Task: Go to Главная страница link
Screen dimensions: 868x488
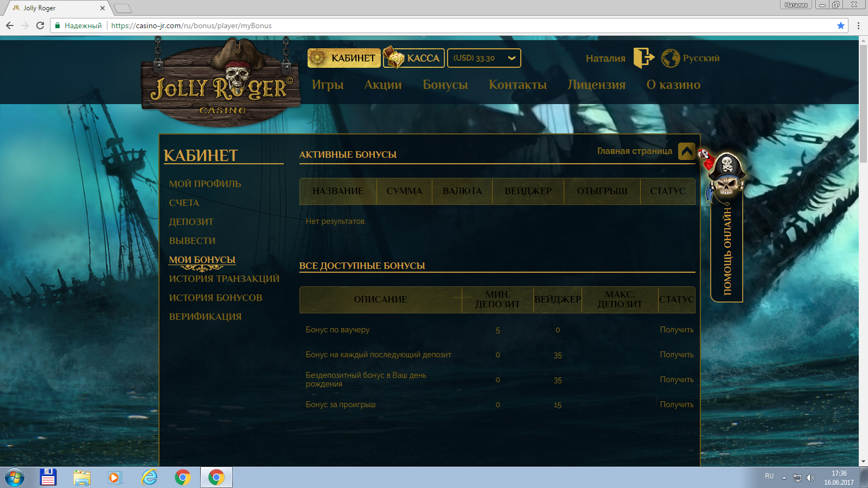Action: tap(635, 151)
